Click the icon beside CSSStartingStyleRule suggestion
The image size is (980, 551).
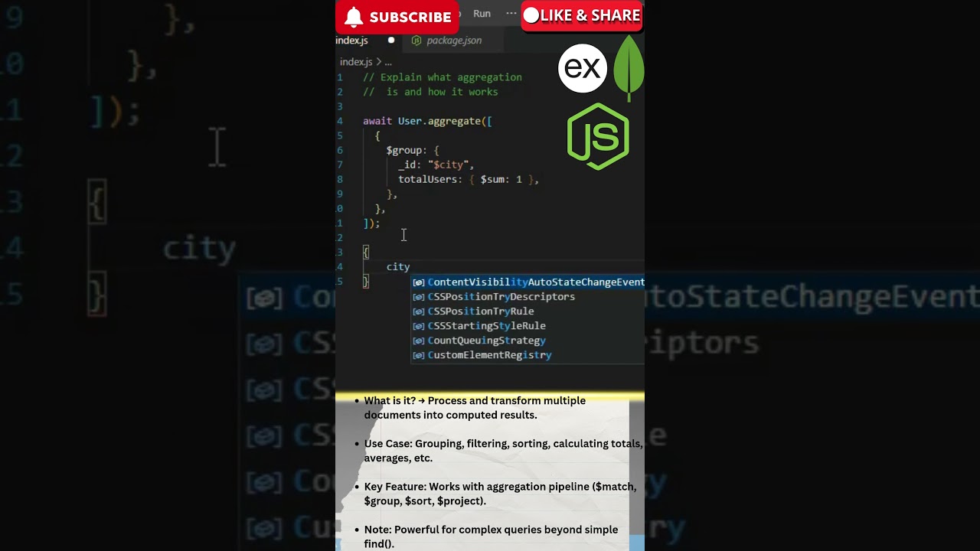click(418, 326)
